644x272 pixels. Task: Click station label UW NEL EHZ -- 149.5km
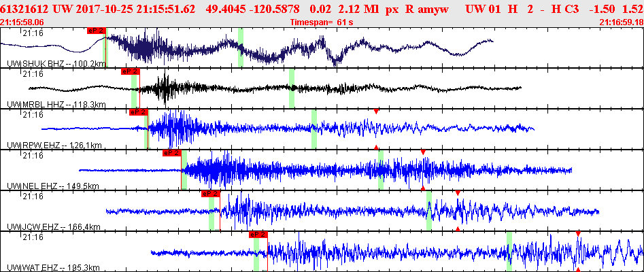coord(54,186)
